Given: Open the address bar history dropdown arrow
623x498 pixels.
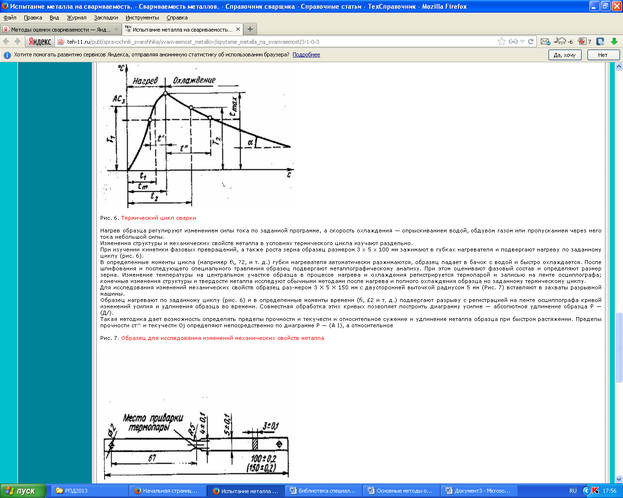Looking at the screenshot, I should (522, 42).
